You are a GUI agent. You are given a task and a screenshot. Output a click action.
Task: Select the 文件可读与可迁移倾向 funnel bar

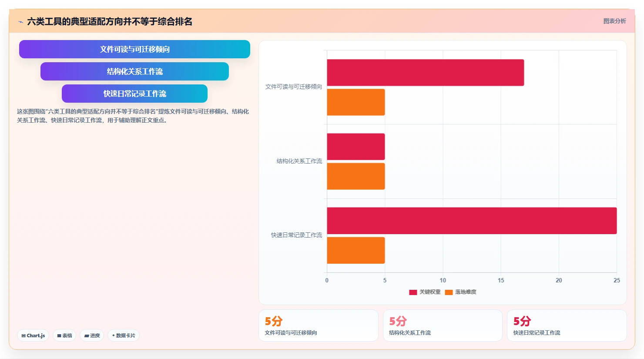coord(134,49)
